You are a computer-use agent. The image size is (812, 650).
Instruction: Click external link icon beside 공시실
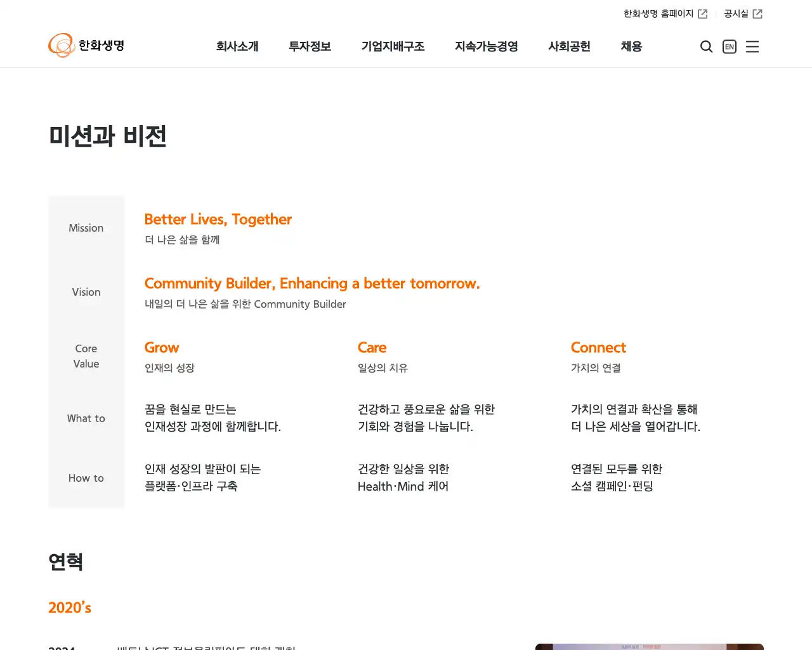757,14
